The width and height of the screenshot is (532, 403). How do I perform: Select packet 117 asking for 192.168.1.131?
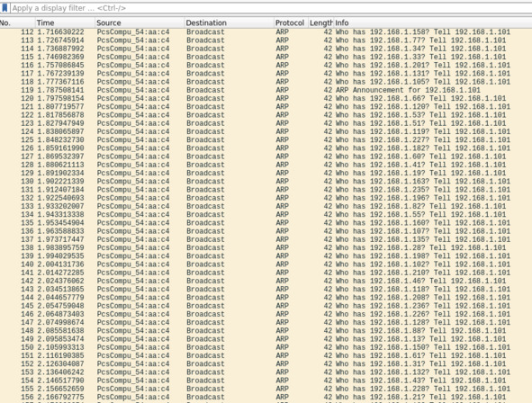[x=266, y=74]
